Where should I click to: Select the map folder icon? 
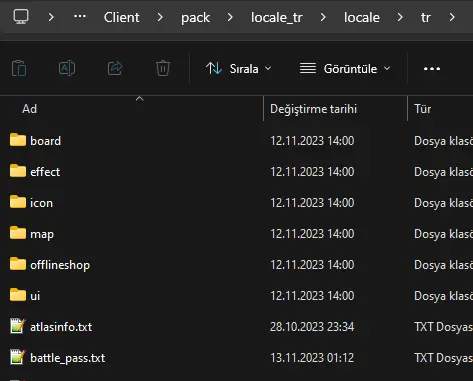[x=18, y=233]
